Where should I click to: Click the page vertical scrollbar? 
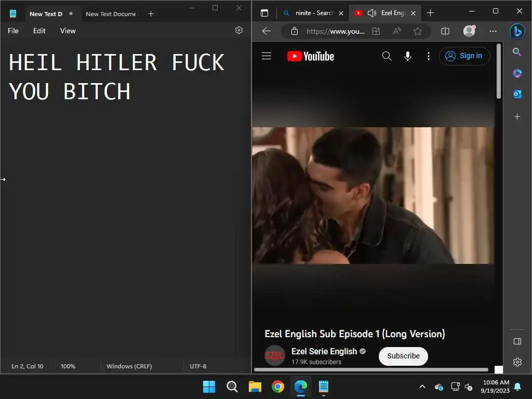498,71
